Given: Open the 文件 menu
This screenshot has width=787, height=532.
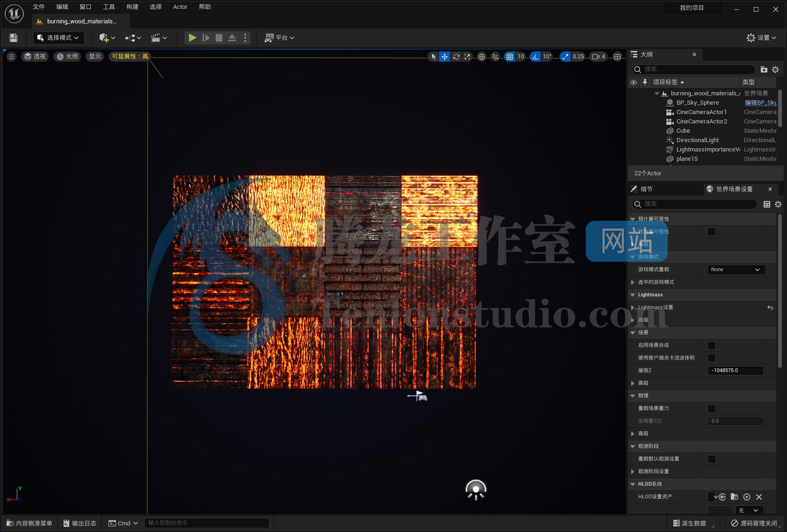Looking at the screenshot, I should (39, 7).
